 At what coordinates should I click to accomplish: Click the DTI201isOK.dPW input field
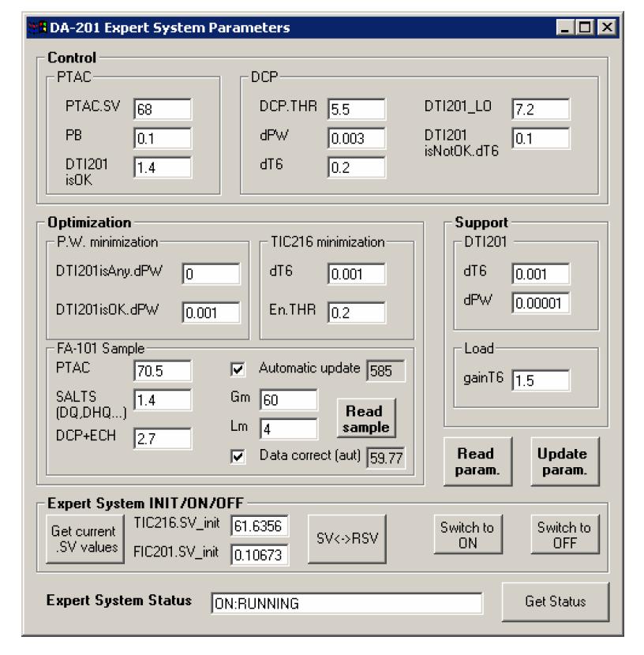[x=212, y=313]
